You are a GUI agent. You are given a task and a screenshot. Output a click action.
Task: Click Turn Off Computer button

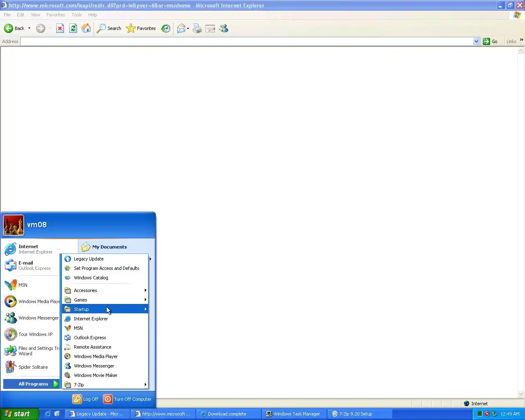[x=128, y=399]
